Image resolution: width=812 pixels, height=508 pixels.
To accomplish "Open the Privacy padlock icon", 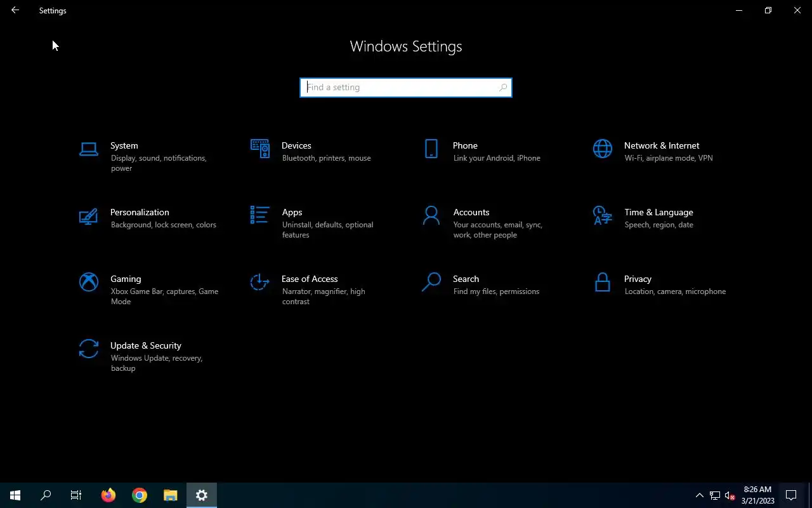I will pyautogui.click(x=603, y=282).
